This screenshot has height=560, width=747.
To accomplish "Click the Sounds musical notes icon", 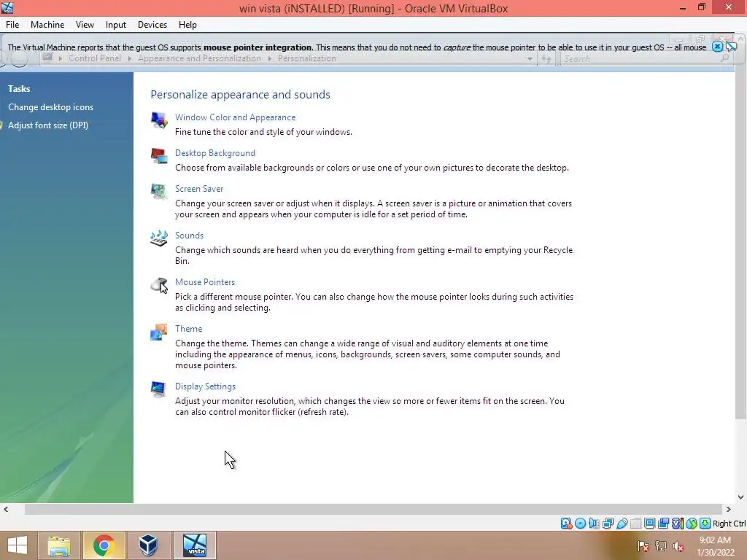I will (x=158, y=238).
